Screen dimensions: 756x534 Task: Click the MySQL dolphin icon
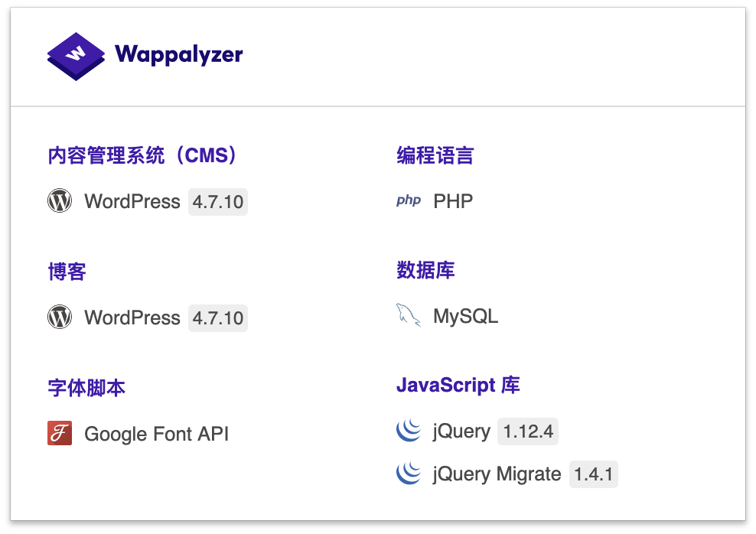tap(409, 315)
